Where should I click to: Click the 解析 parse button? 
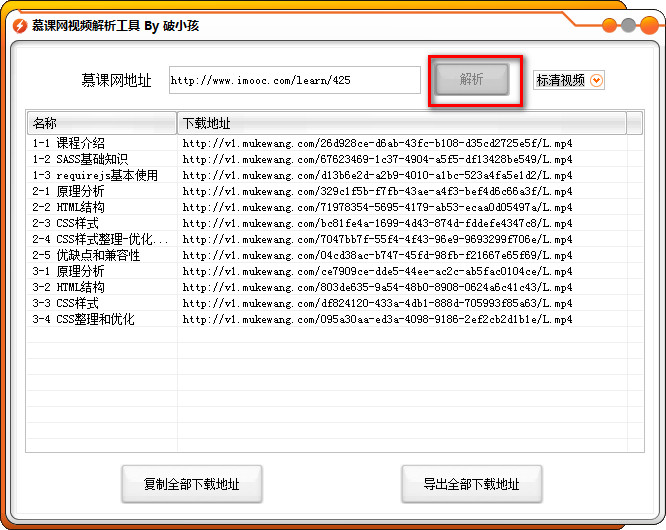point(472,79)
